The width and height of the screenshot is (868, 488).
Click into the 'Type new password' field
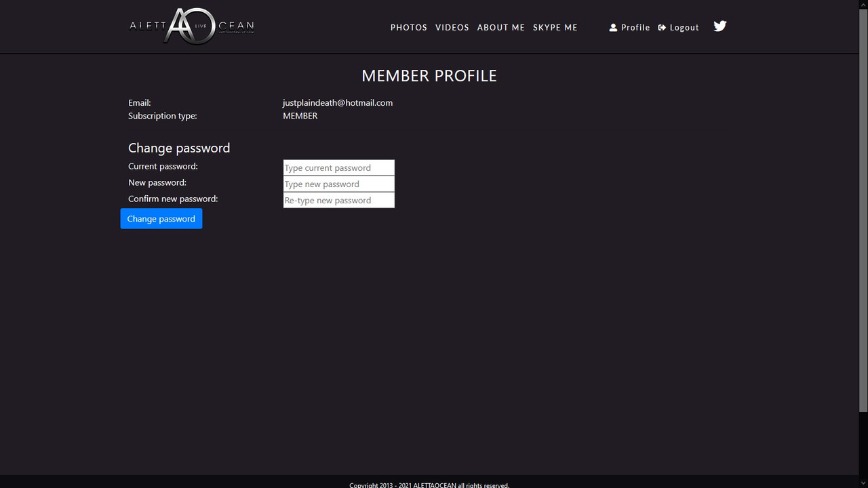338,184
